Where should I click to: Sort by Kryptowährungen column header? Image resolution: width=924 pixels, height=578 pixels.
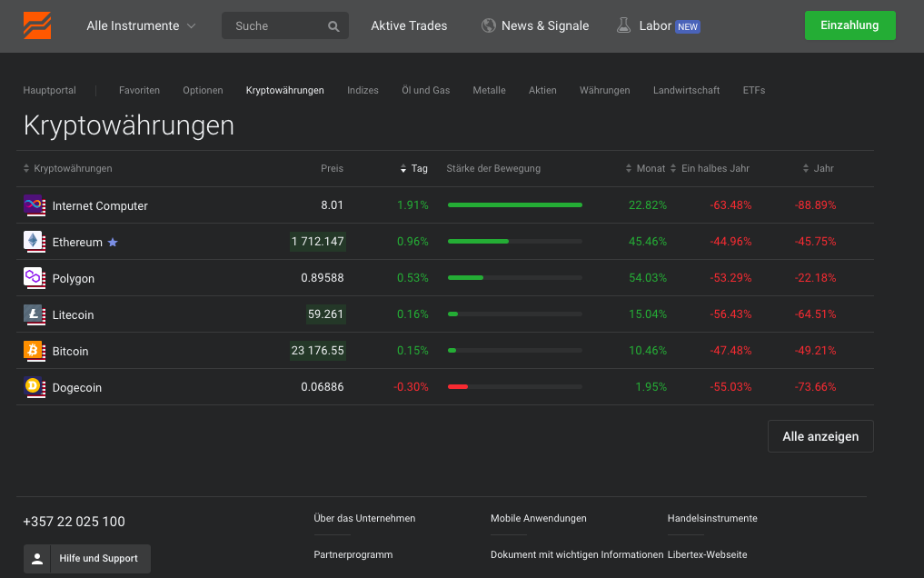pyautogui.click(x=68, y=168)
